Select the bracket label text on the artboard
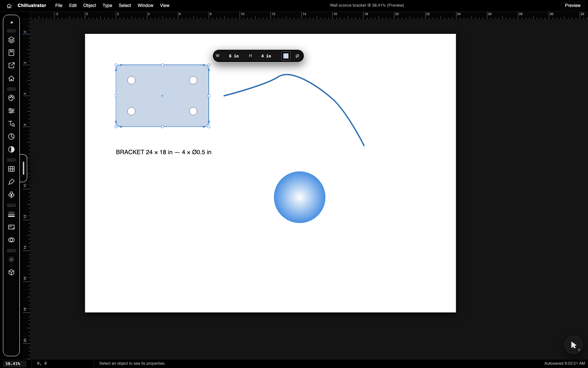Image resolution: width=588 pixels, height=368 pixels. (164, 152)
